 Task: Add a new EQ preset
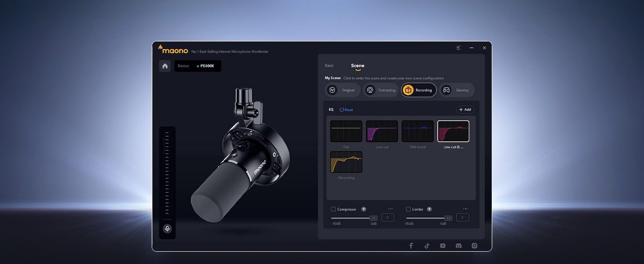(x=465, y=110)
